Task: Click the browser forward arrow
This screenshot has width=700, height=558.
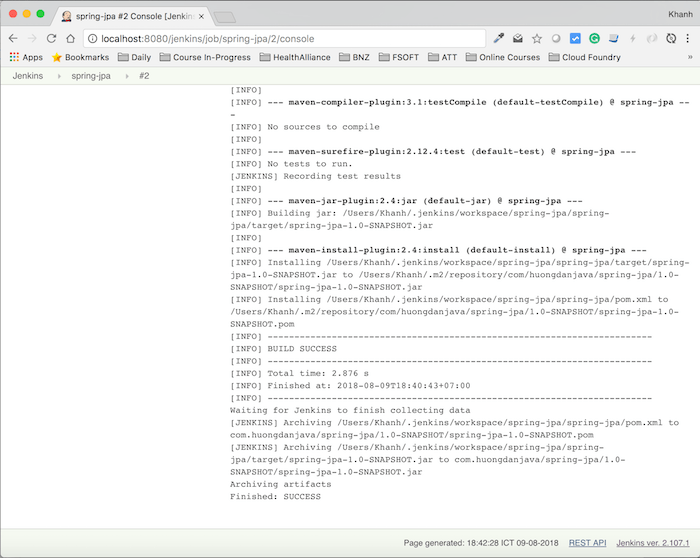Action: coord(32,39)
